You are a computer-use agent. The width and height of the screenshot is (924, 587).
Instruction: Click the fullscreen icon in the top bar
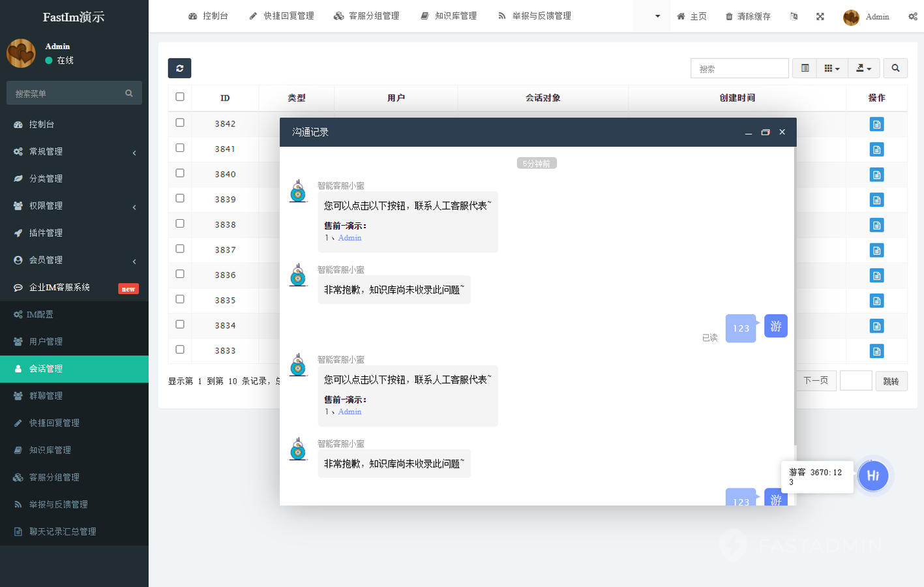coord(820,16)
